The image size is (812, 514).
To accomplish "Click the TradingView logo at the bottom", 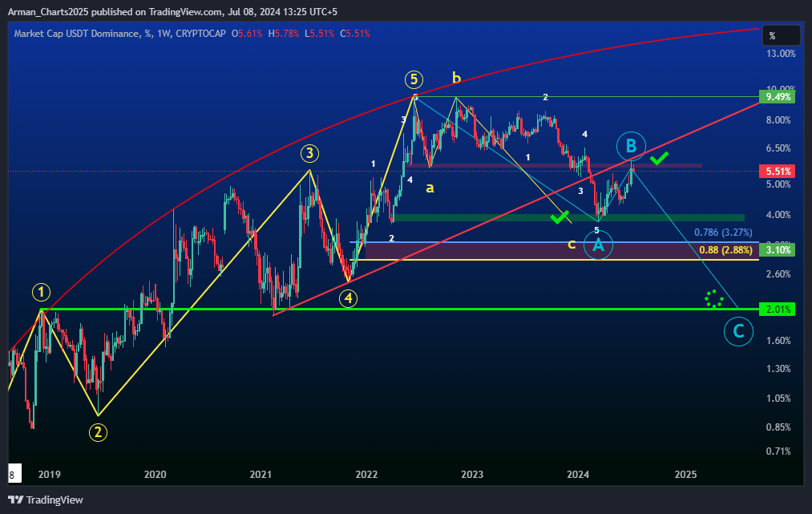I will coord(46,500).
